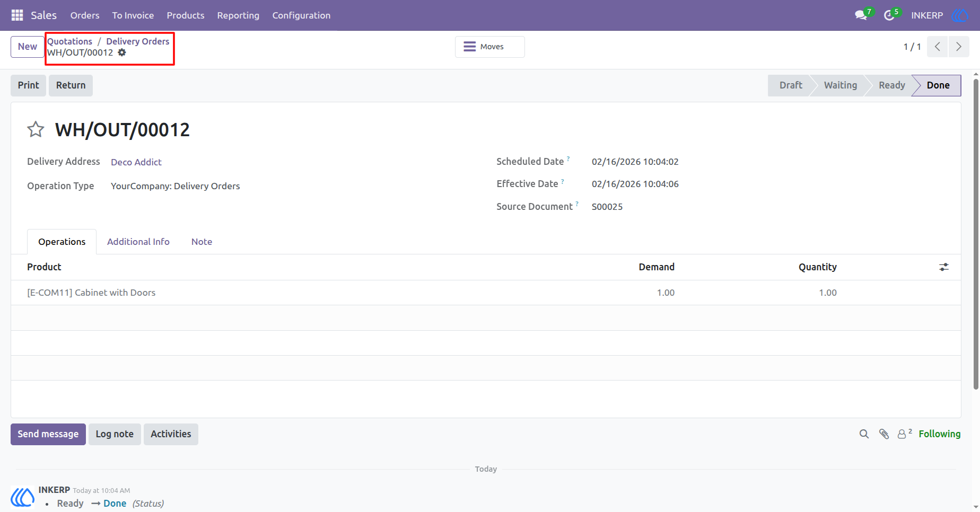980x512 pixels.
Task: Sort by the Demand column header
Action: tap(657, 267)
